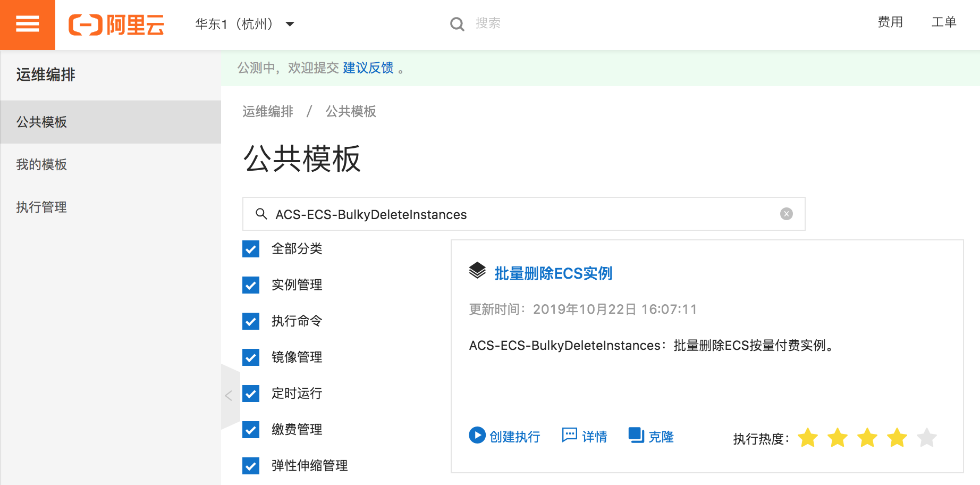Uncheck the 定时运行 checkbox
Viewport: 980px width, 485px height.
tap(251, 394)
